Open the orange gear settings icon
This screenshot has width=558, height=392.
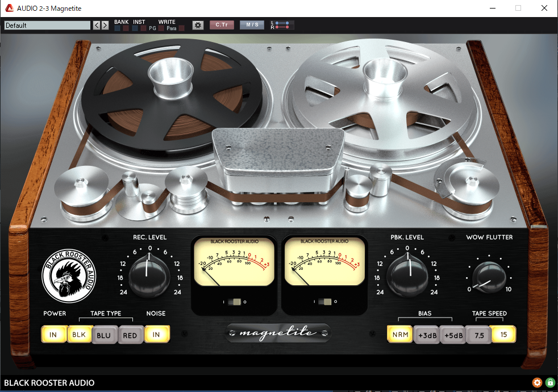point(537,383)
